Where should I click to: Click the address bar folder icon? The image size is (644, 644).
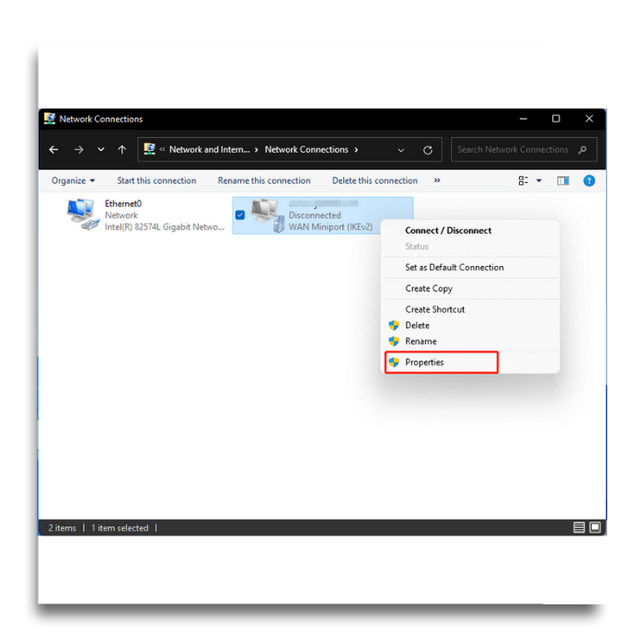[149, 149]
